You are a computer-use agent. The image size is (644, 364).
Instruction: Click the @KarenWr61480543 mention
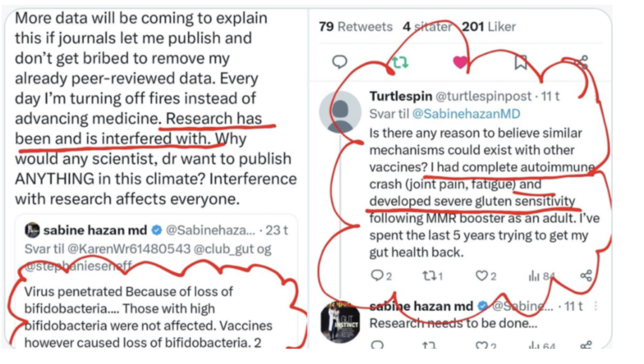pyautogui.click(x=129, y=249)
